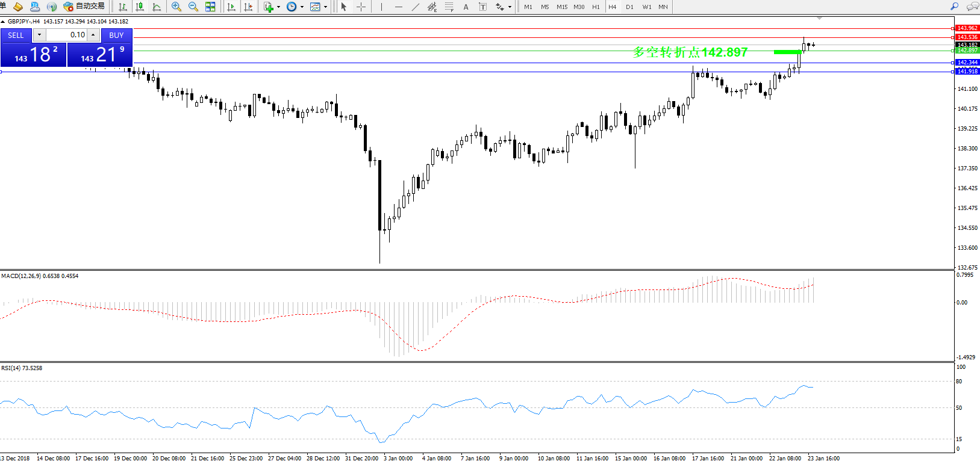The width and height of the screenshot is (980, 464).
Task: Collapse the one-click trading panel triangle
Action: pos(3,22)
